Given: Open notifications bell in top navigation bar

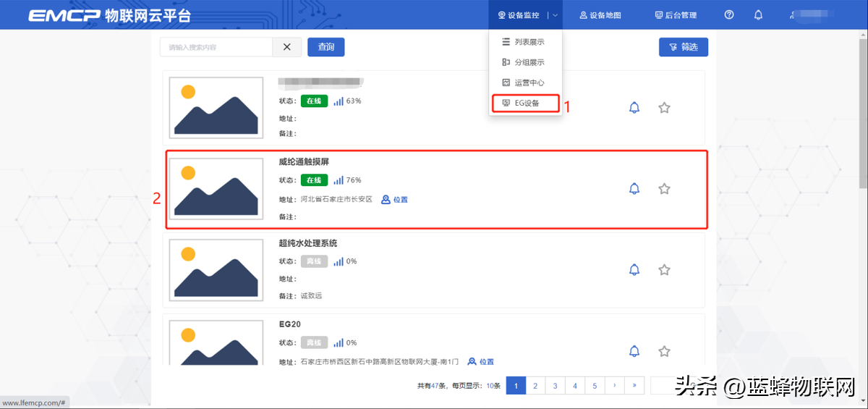Looking at the screenshot, I should 758,15.
